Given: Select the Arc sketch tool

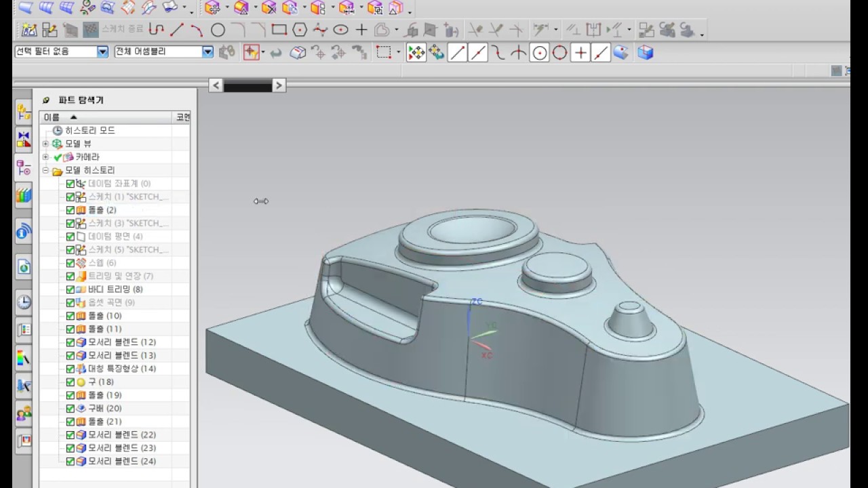Looking at the screenshot, I should tap(197, 30).
